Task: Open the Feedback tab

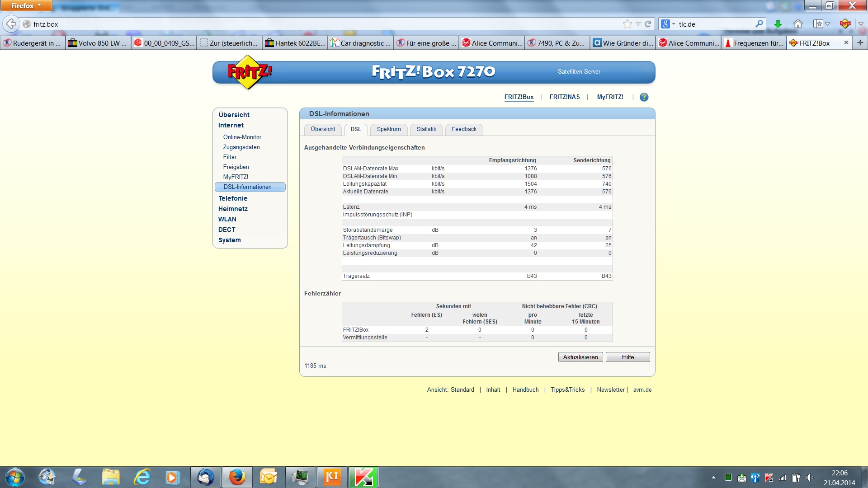Action: click(464, 129)
